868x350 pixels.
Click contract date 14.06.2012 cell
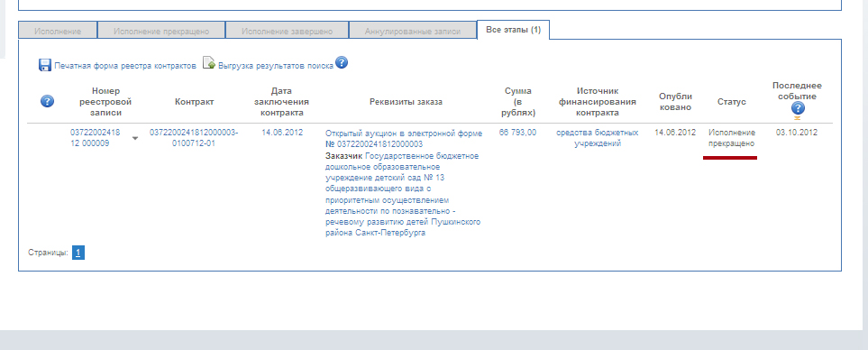pyautogui.click(x=282, y=133)
